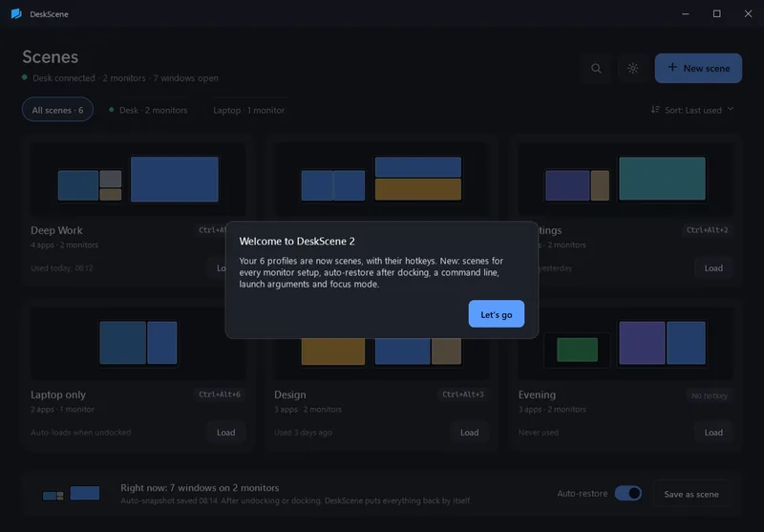This screenshot has width=764, height=532.
Task: Minimize the DeskScene window
Action: tap(686, 13)
